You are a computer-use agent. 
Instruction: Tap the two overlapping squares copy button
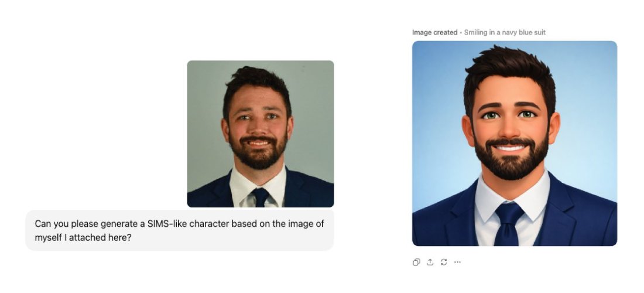point(416,262)
